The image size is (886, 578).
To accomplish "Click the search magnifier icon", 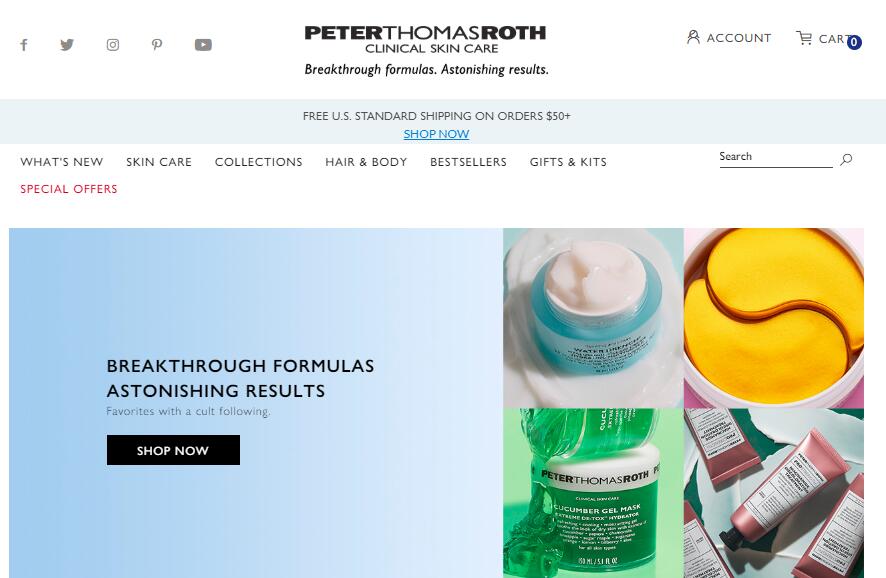I will [846, 159].
